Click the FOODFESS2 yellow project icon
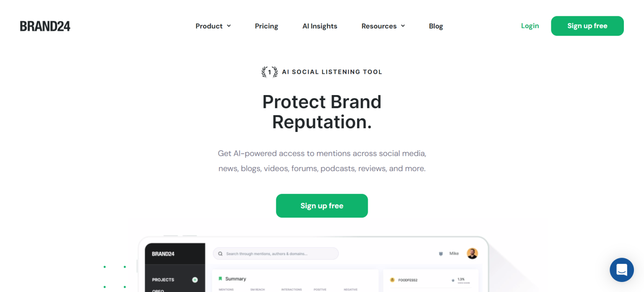The width and height of the screenshot is (644, 292). click(392, 280)
